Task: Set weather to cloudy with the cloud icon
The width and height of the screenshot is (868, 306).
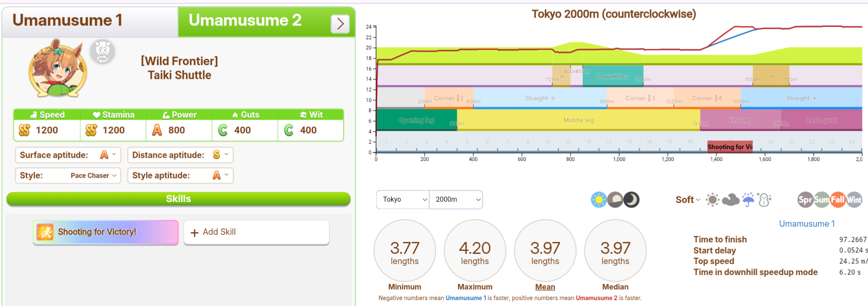Action: point(730,199)
